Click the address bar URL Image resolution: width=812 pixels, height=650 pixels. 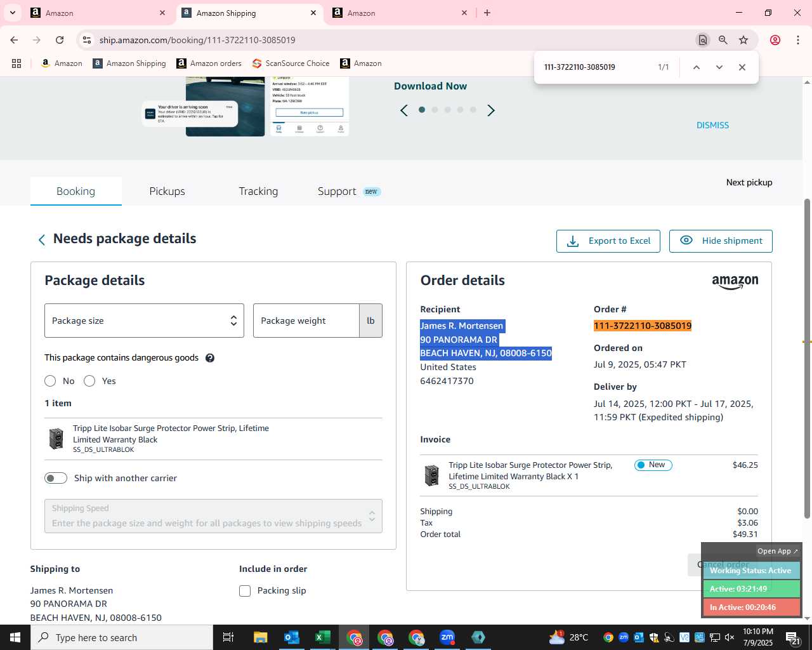click(197, 40)
